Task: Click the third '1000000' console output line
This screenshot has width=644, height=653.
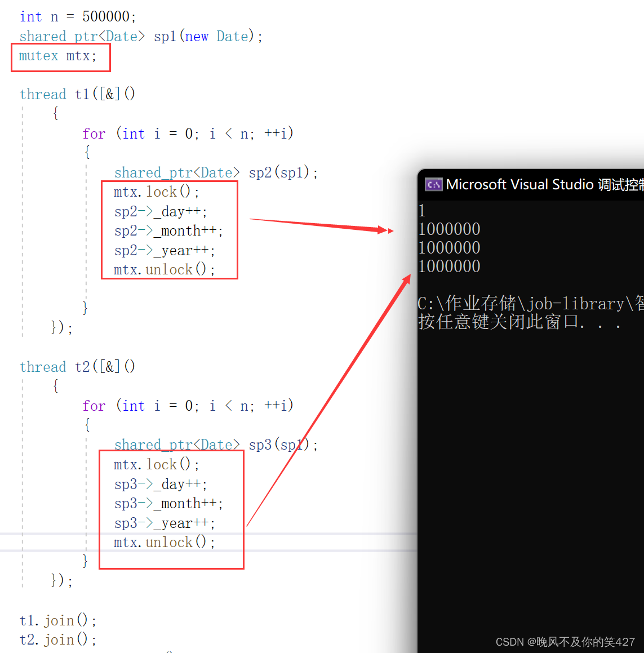Action: (449, 266)
